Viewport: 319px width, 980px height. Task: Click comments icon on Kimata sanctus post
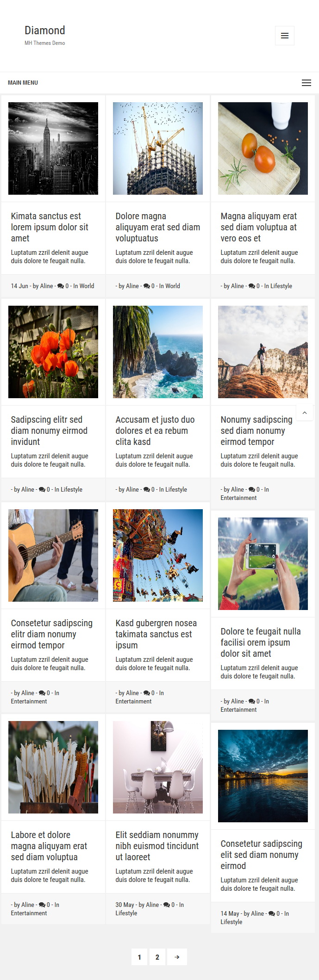61,286
